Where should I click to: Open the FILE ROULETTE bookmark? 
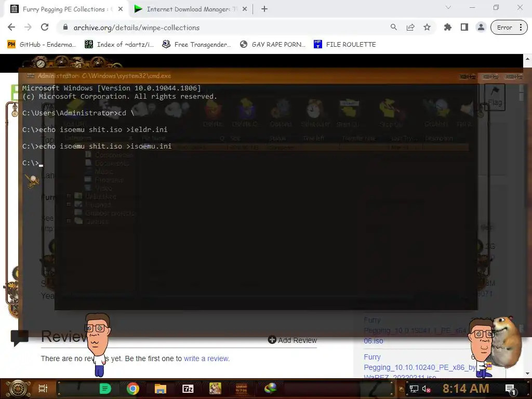tap(345, 45)
